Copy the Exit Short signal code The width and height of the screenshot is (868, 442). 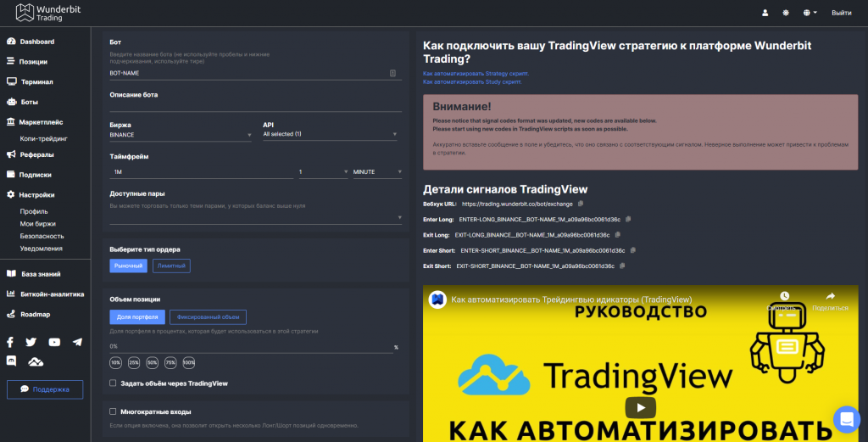tap(622, 266)
